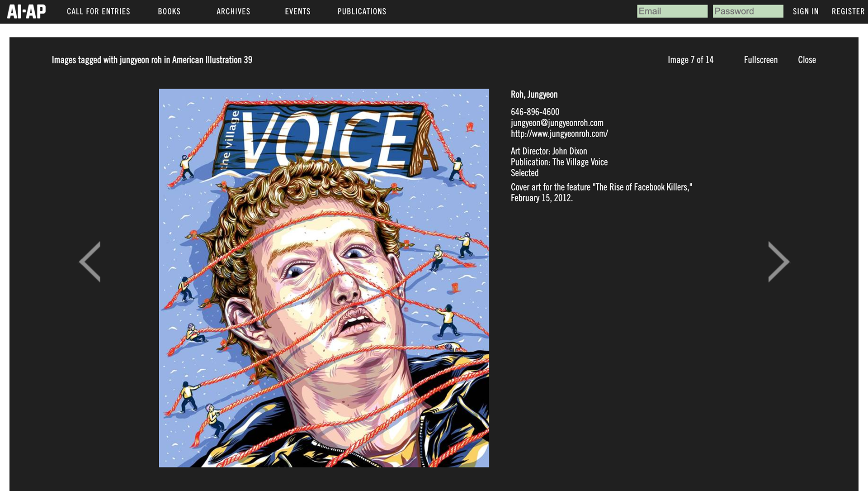This screenshot has width=868, height=491.
Task: Open the jungyeonroh.com website link
Action: click(559, 133)
